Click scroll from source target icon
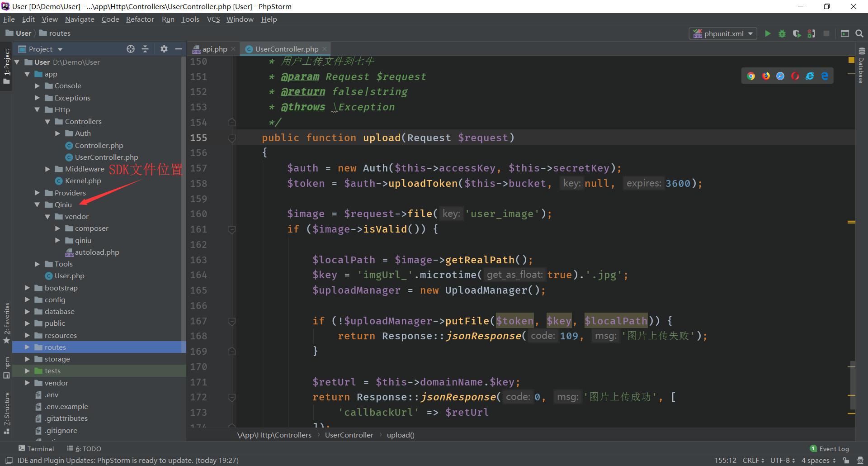The image size is (868, 466). coord(131,49)
